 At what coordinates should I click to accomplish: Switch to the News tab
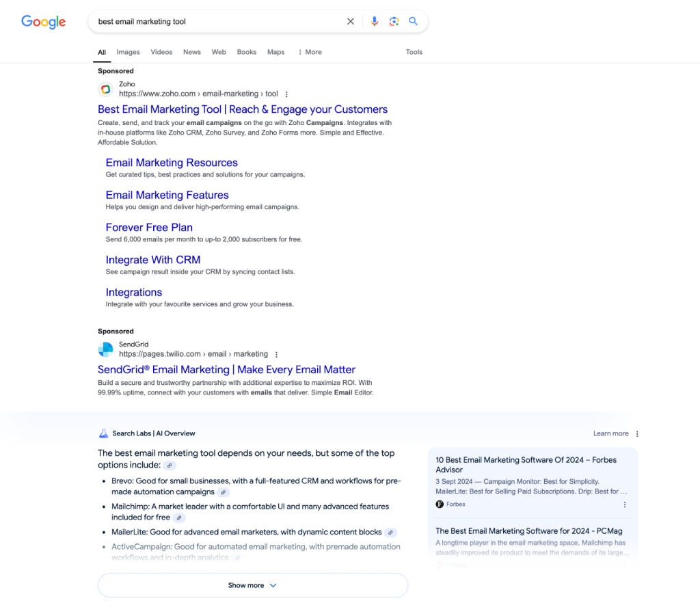click(191, 52)
